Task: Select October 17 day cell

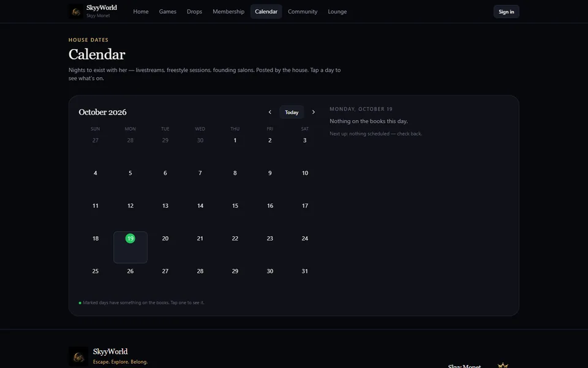Action: (305, 215)
